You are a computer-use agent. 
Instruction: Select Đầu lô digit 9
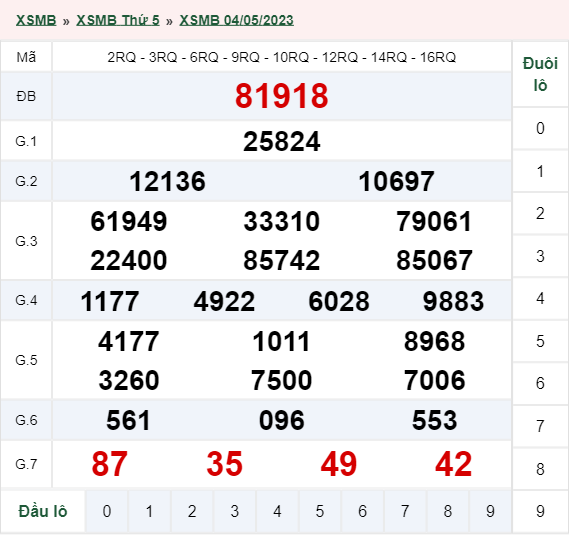pos(490,511)
